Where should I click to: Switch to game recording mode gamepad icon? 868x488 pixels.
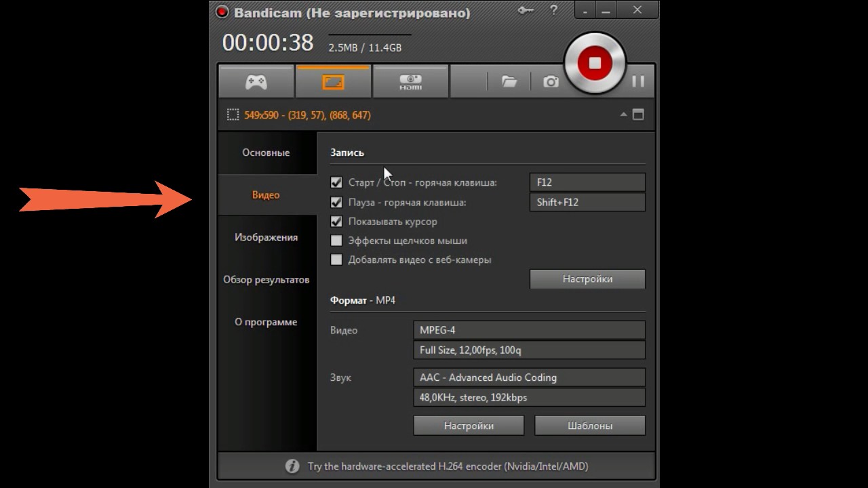tap(256, 82)
